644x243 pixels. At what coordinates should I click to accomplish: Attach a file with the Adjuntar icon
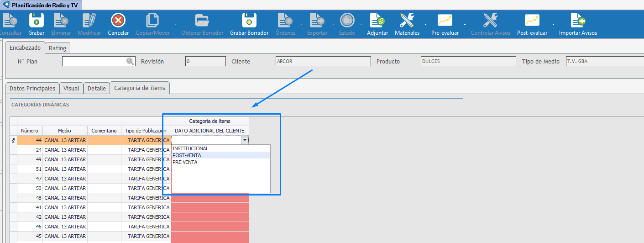tap(377, 21)
